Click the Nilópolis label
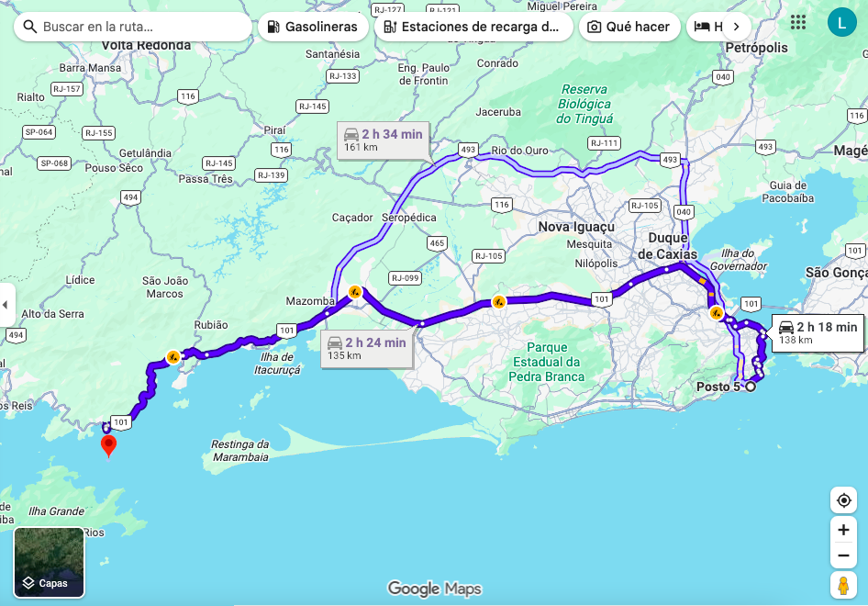868x606 pixels. tap(595, 264)
